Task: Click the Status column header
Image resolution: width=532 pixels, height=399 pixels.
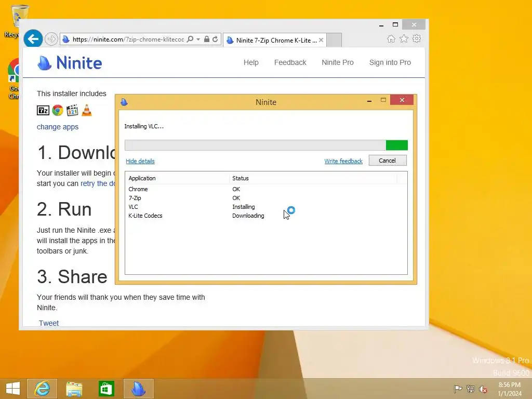Action: click(x=313, y=178)
